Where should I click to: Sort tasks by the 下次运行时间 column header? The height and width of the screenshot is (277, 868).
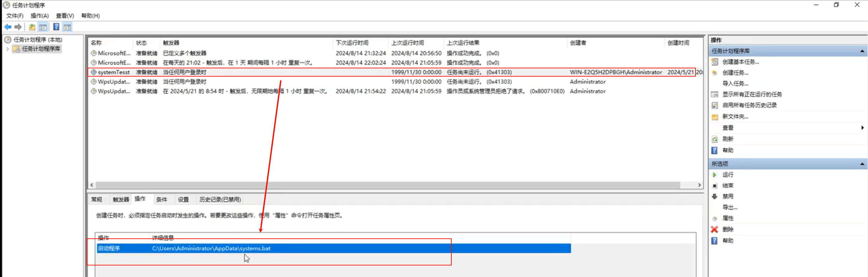click(361, 43)
